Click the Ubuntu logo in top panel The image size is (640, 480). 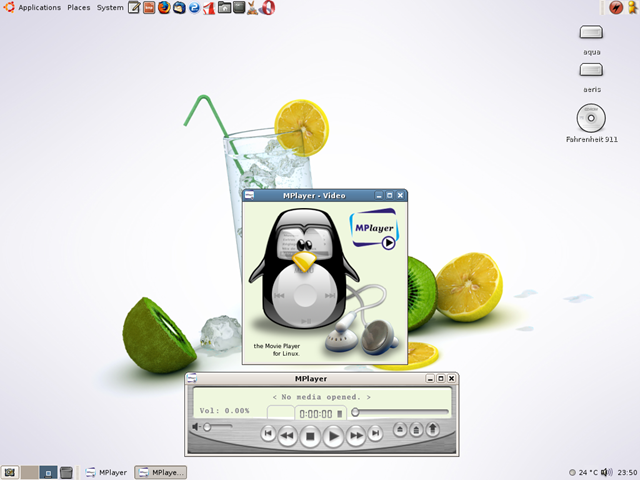pos(9,7)
